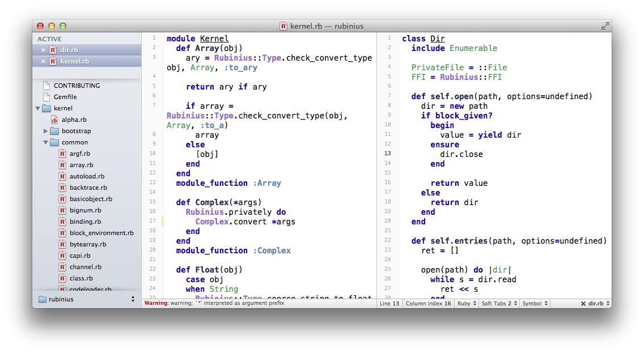Open block_environment.rb file
644x353 pixels.
pos(101,233)
